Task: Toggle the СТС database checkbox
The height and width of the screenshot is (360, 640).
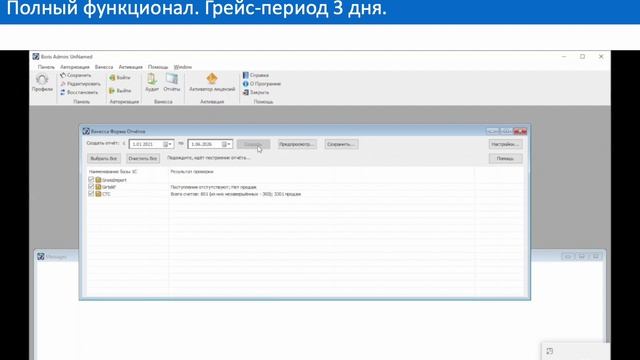Action: click(x=91, y=193)
